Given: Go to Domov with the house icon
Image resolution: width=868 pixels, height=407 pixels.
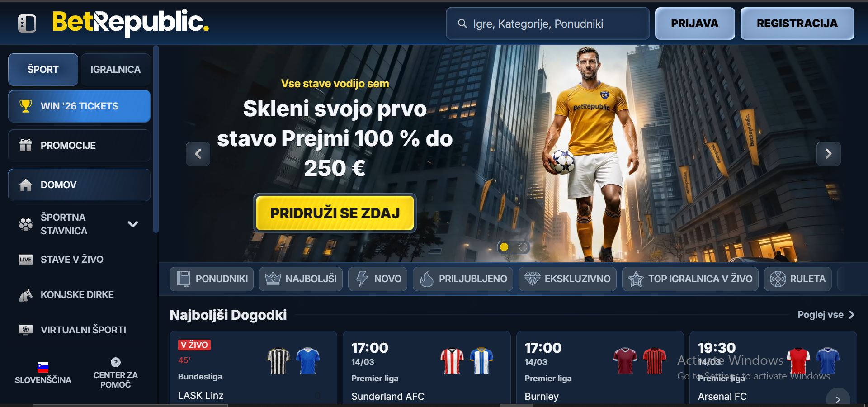Looking at the screenshot, I should [26, 185].
